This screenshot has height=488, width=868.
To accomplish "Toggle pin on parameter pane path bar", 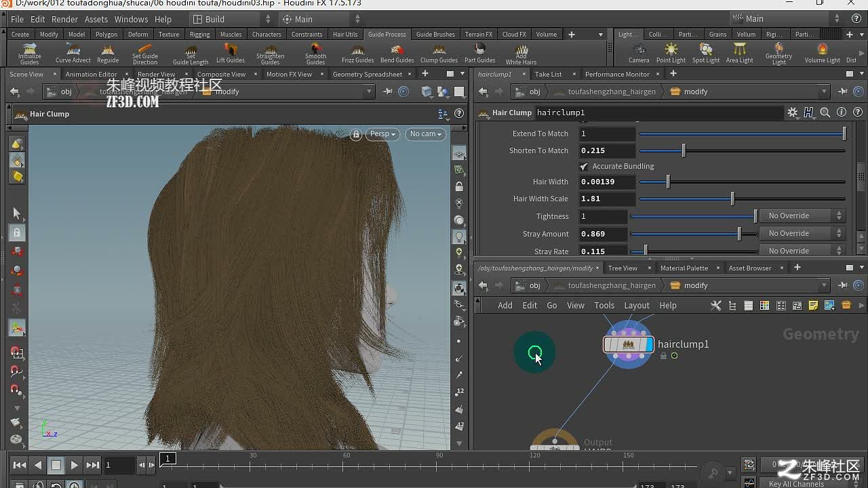I will click(842, 91).
